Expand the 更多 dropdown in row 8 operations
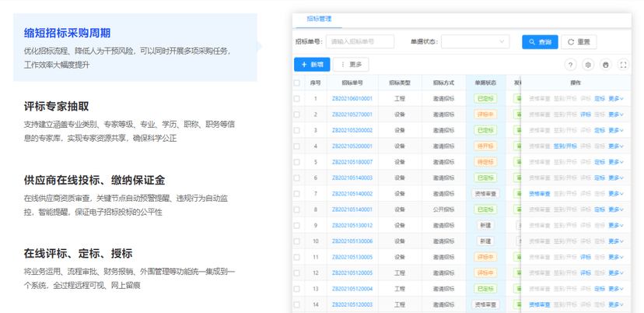 (x=616, y=209)
